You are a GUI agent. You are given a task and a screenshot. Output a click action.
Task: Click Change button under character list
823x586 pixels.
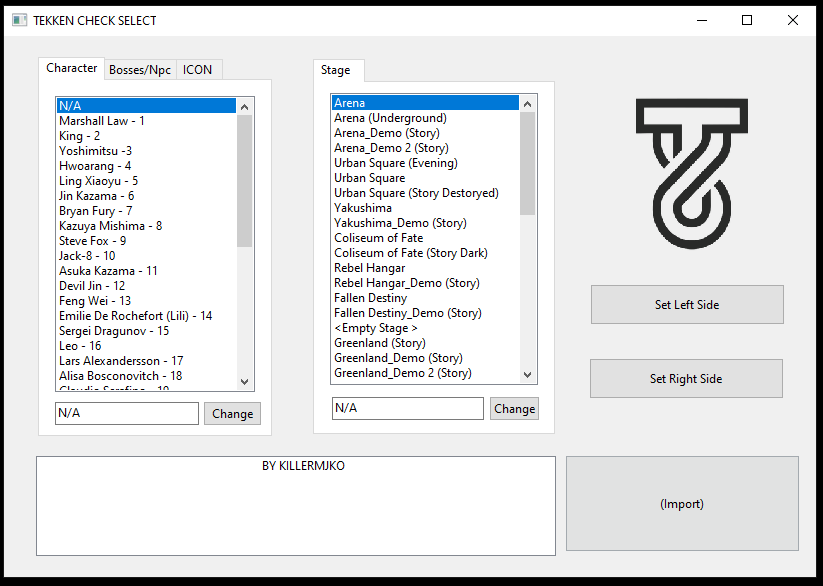tap(233, 414)
